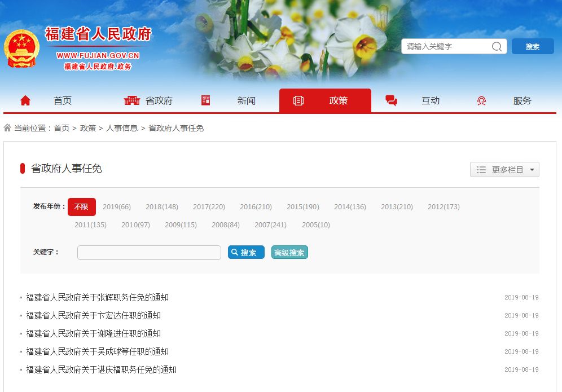The image size is (562, 392).
Task: Filter by year 2009(115)
Action: [x=181, y=224]
